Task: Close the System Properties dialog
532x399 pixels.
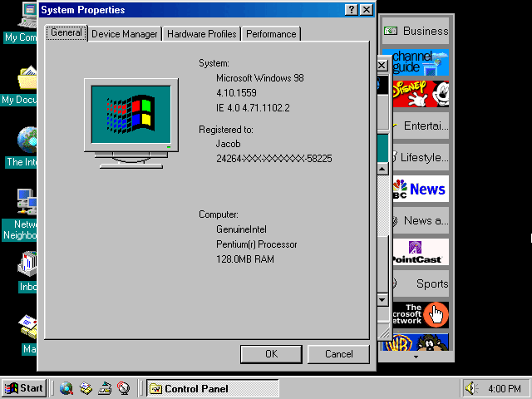Action: pyautogui.click(x=367, y=9)
